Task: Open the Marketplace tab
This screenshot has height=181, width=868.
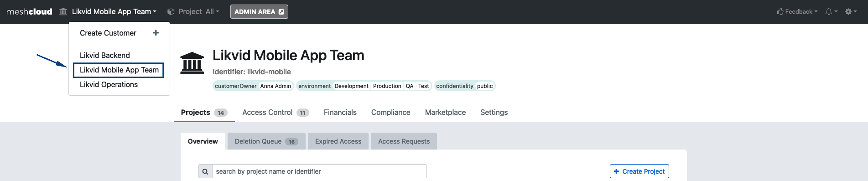Action: tap(446, 112)
